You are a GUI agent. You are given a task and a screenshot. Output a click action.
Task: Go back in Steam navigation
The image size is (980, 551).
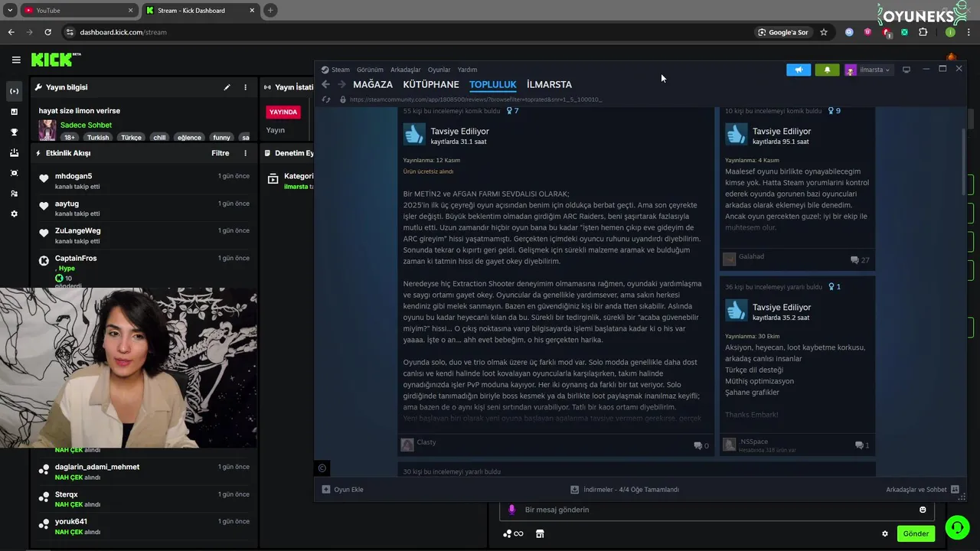[x=325, y=84]
